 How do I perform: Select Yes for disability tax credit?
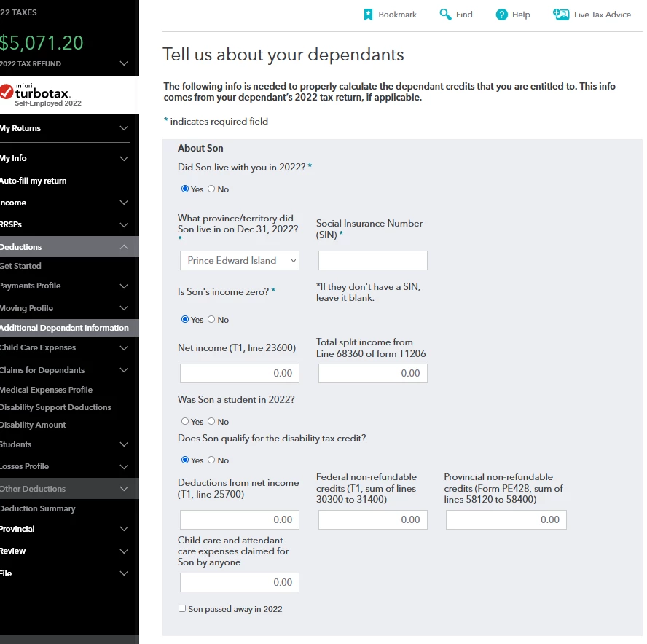point(185,460)
